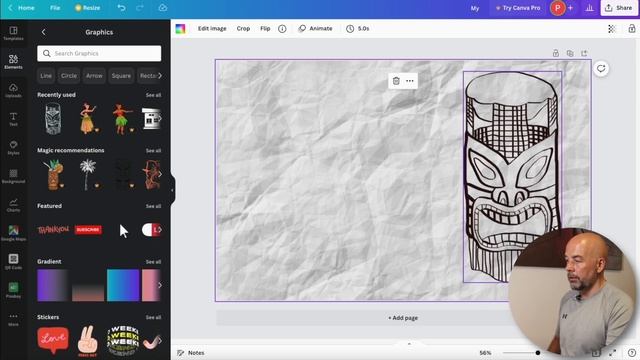Click the Search Graphics field
640x360 pixels.
click(x=99, y=53)
